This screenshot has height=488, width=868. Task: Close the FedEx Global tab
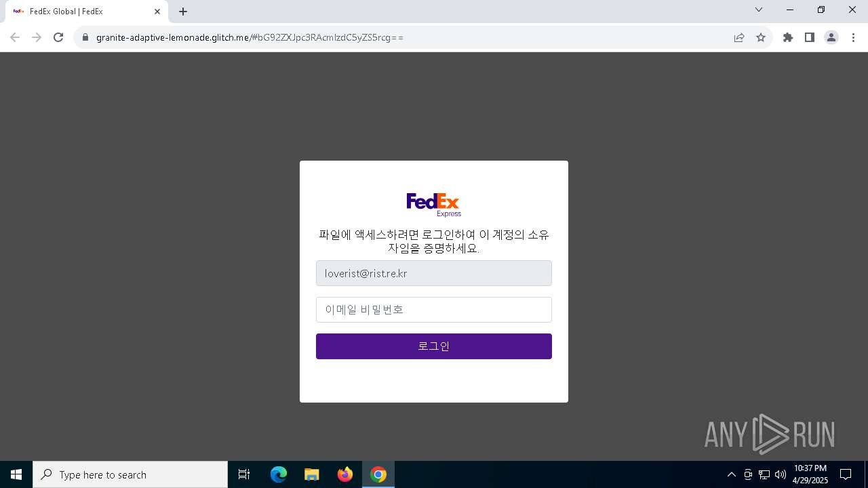pos(157,12)
